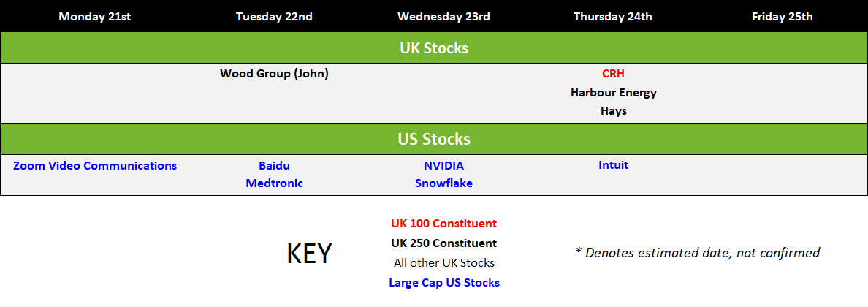Image resolution: width=868 pixels, height=307 pixels.
Task: Open the Snowflake entry
Action: 443,183
